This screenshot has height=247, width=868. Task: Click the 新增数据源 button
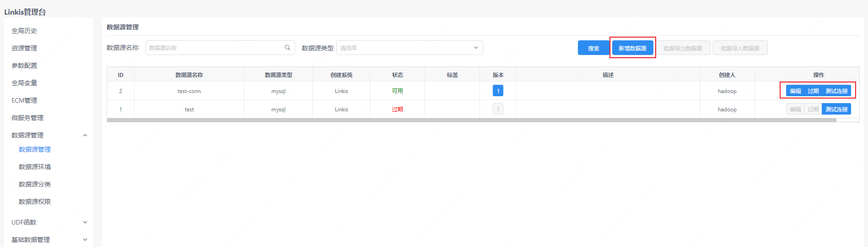click(x=632, y=48)
